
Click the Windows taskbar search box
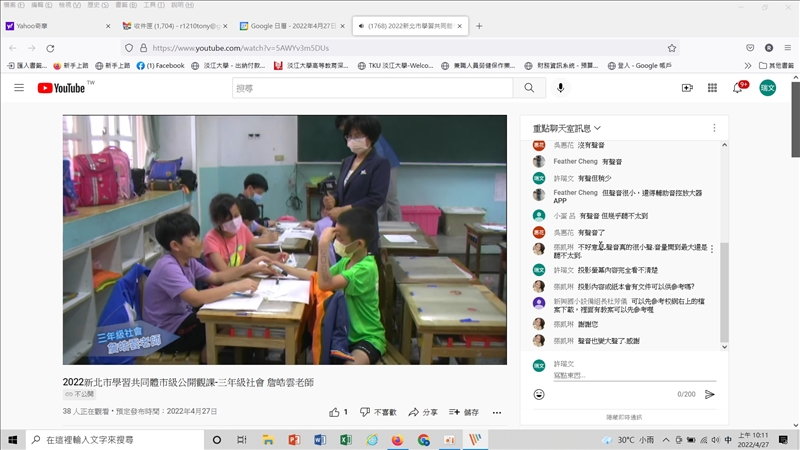(110, 439)
